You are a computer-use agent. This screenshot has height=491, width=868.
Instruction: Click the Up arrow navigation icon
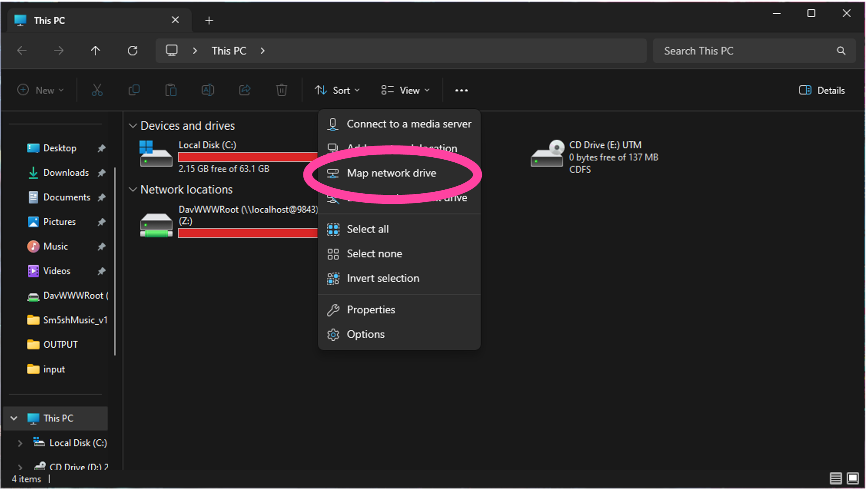[x=95, y=51]
